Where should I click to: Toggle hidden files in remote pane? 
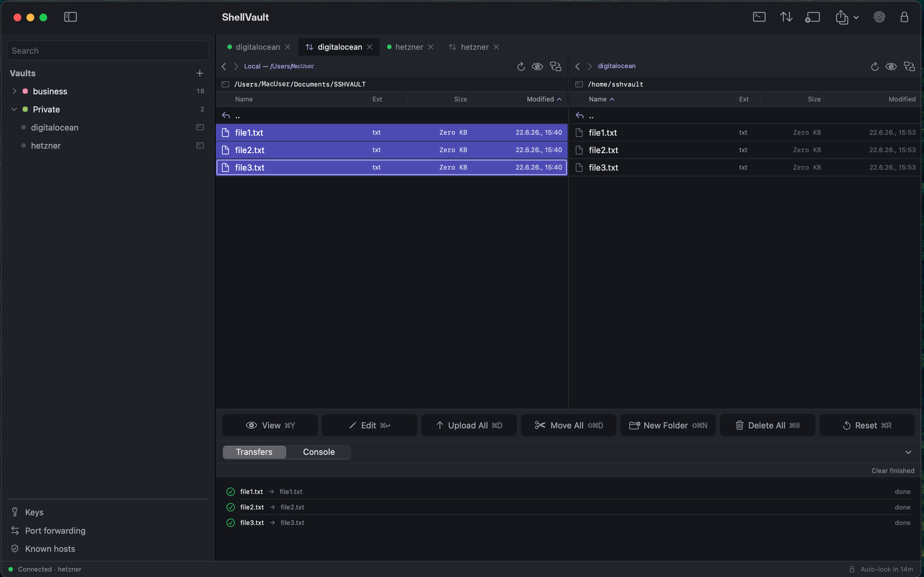tap(891, 67)
